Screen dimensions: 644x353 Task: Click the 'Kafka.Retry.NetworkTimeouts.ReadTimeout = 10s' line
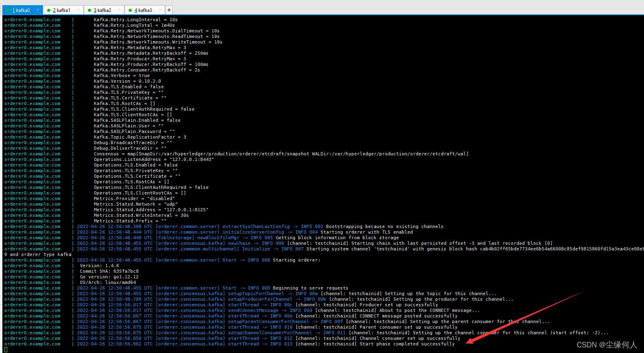click(157, 36)
